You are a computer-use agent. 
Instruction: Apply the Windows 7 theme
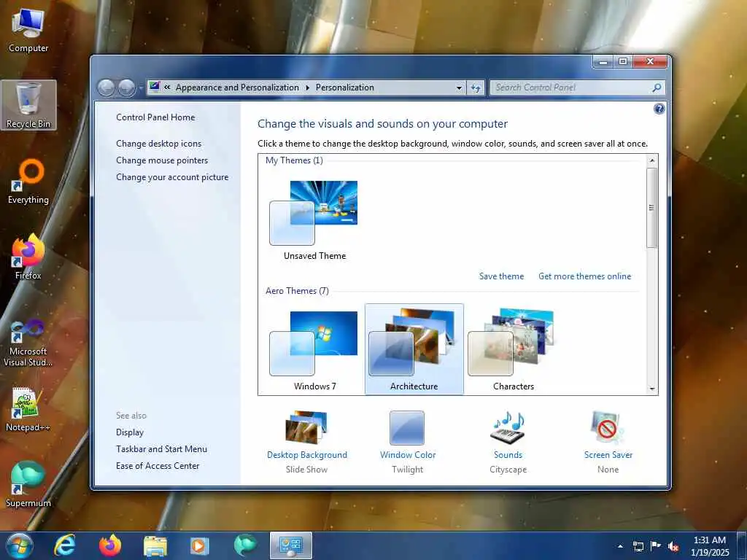coord(314,350)
